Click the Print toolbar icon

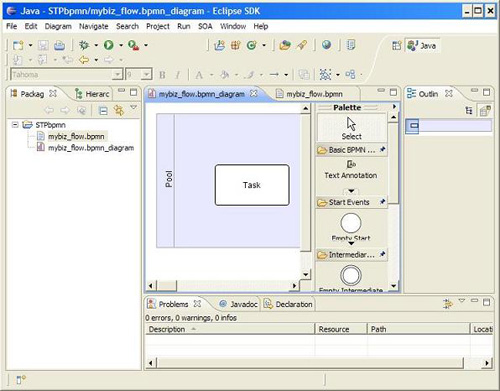click(59, 45)
